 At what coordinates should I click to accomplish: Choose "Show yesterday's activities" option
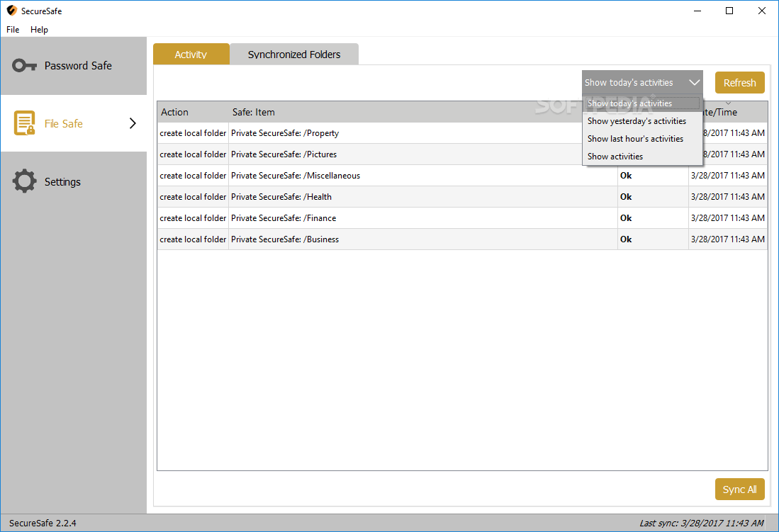point(642,120)
